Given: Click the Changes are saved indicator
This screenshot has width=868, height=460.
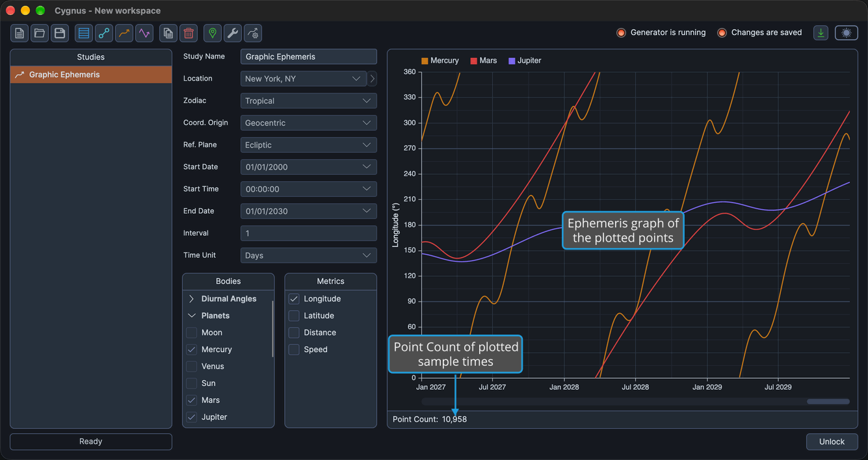Looking at the screenshot, I should pos(759,32).
